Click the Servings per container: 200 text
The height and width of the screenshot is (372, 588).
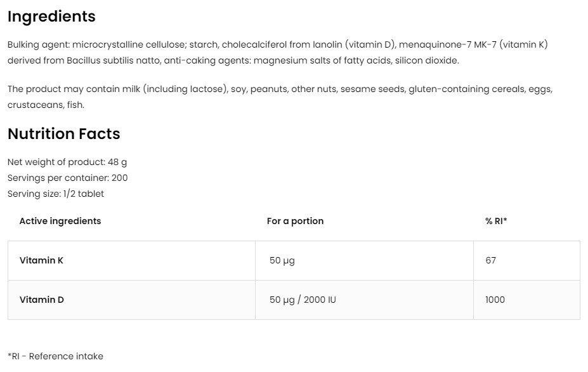click(67, 178)
